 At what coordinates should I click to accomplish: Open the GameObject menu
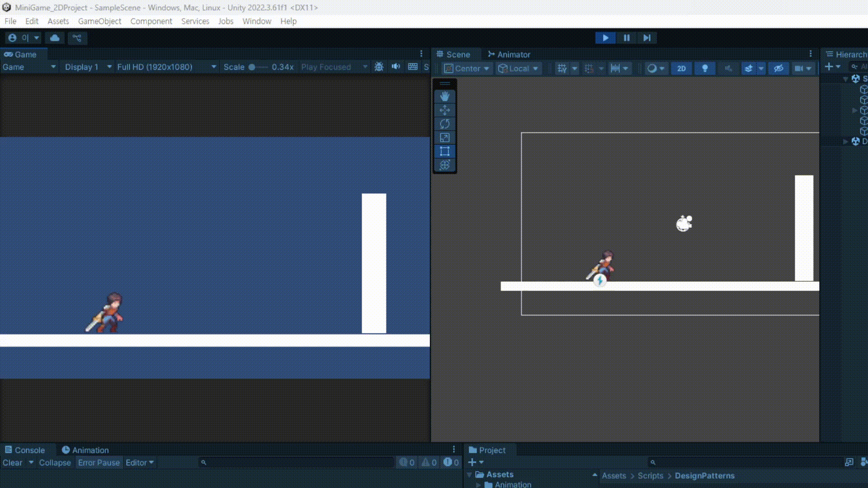99,21
